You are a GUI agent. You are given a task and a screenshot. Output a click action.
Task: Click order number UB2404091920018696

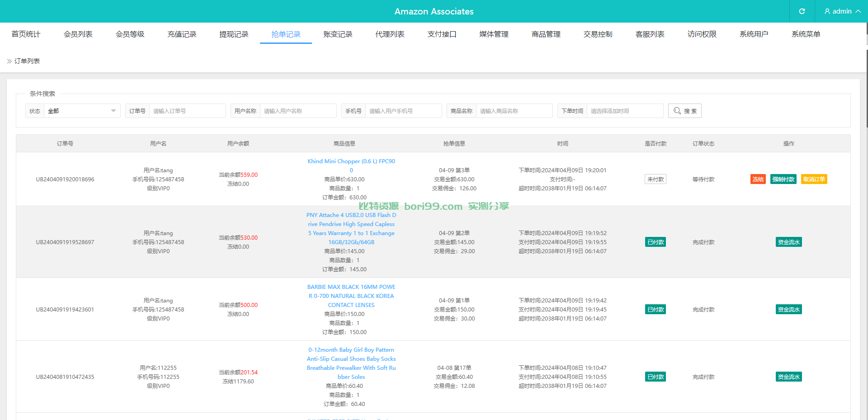[x=65, y=179]
